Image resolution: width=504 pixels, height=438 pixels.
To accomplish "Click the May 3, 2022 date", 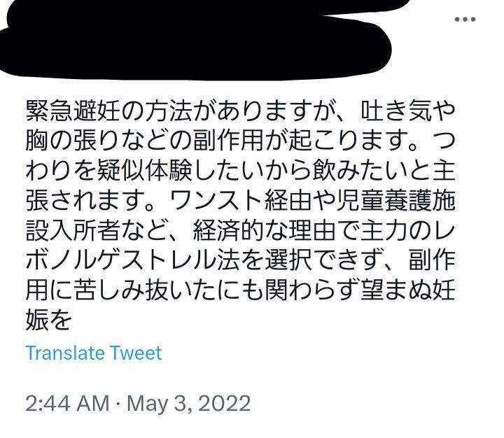I will click(189, 403).
